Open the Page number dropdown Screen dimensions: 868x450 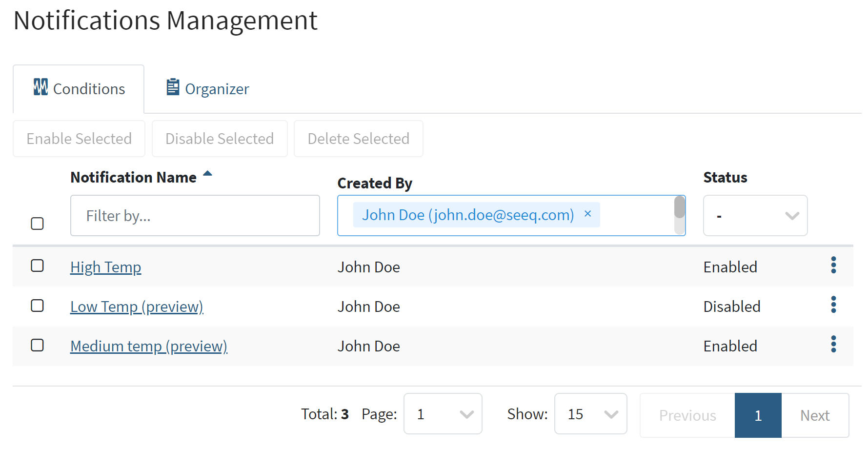pyautogui.click(x=443, y=414)
